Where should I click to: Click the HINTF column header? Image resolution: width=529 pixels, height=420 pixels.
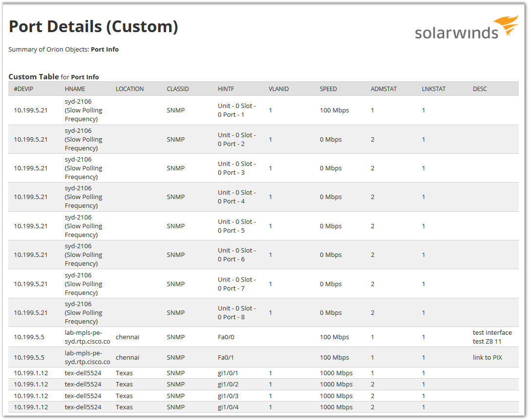click(227, 89)
